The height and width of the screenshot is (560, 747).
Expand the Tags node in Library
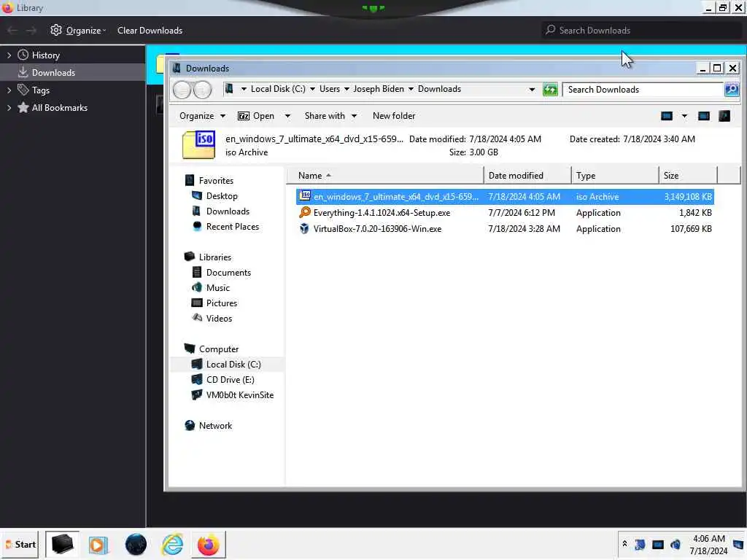(9, 90)
